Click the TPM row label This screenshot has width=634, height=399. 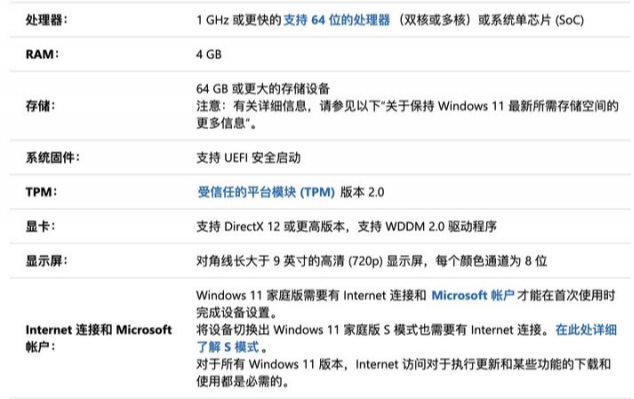point(41,192)
